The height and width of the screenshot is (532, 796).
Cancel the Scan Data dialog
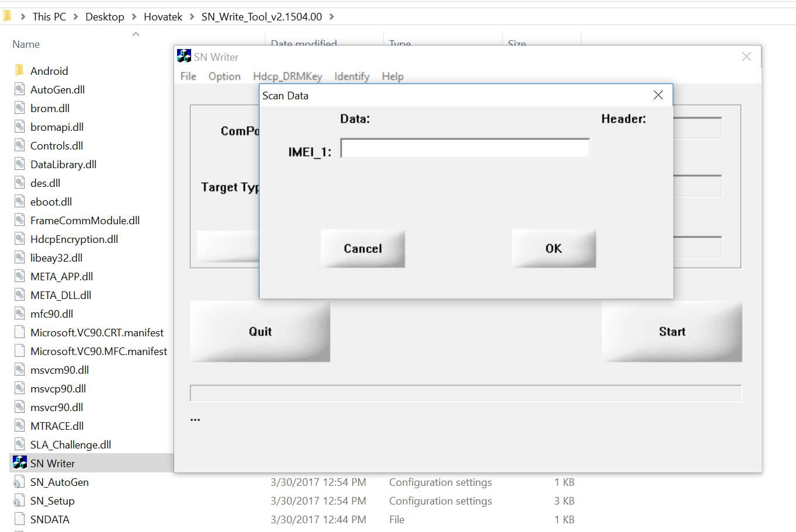[362, 248]
